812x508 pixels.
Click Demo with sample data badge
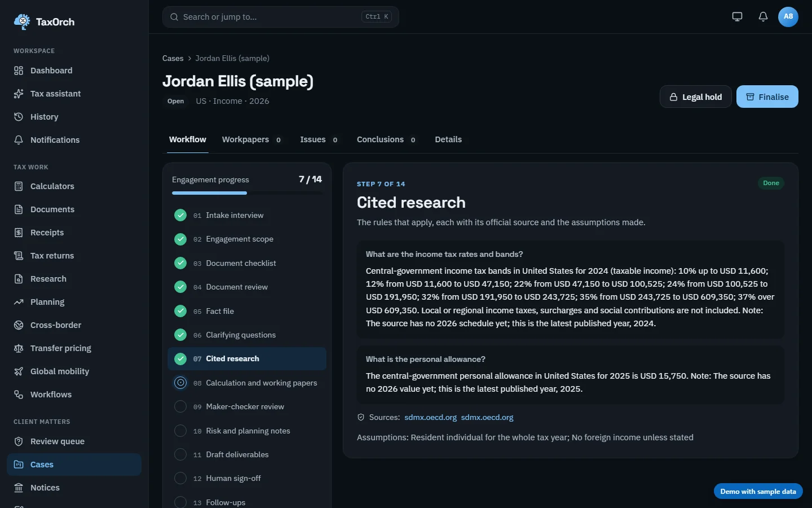pos(758,492)
